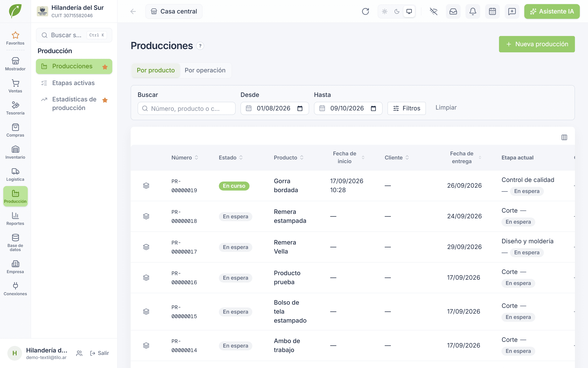Open the Casa central branch selector
The height and width of the screenshot is (368, 588).
pos(174,11)
